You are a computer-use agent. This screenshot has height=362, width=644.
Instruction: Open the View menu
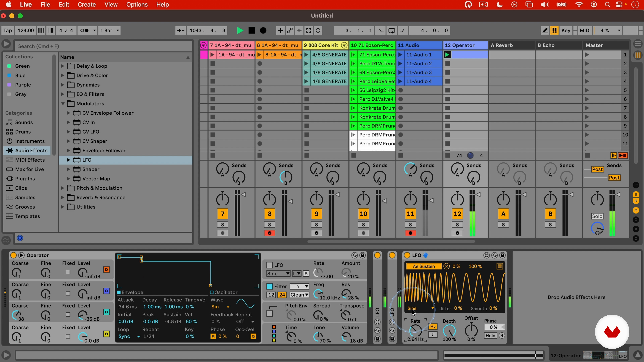[x=111, y=5]
